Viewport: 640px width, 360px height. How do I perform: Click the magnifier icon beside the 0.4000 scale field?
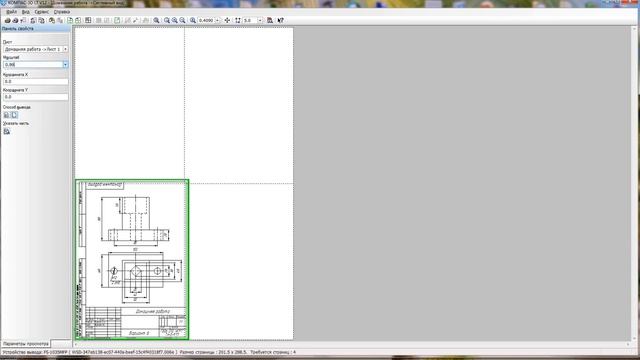coord(193,20)
